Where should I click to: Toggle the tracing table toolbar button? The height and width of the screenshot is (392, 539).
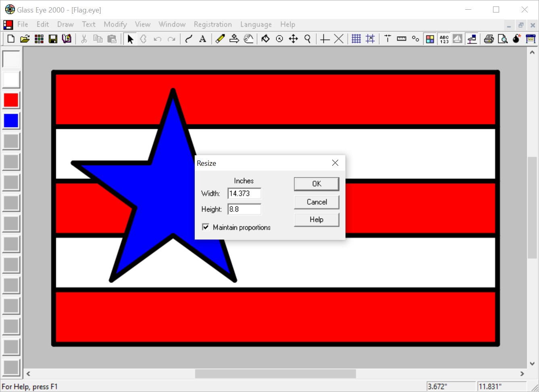pos(472,39)
